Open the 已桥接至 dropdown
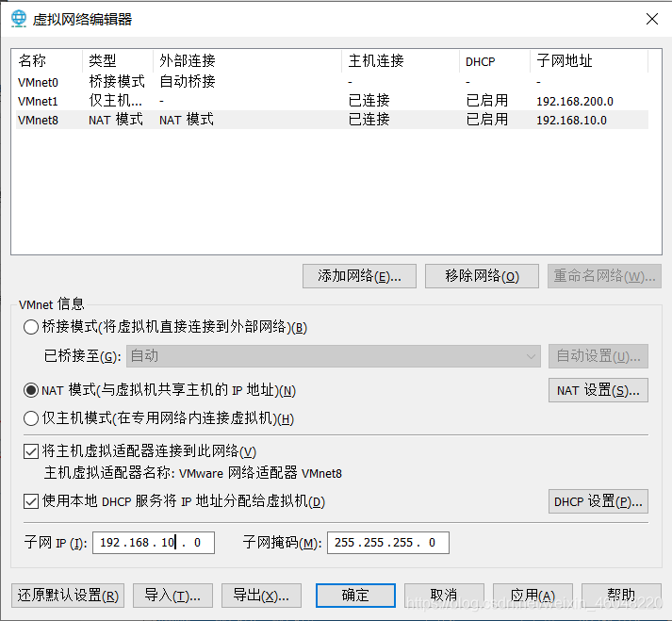Screen dimensions: 672x621 click(x=334, y=356)
